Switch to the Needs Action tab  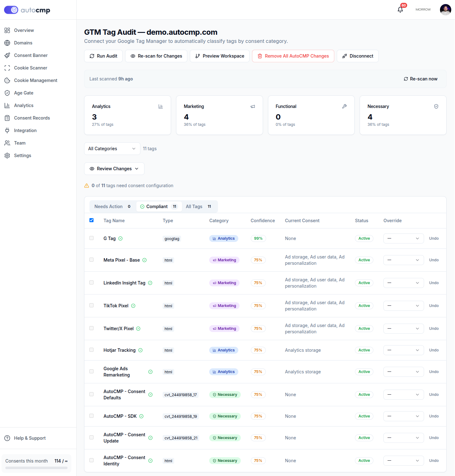(x=113, y=207)
